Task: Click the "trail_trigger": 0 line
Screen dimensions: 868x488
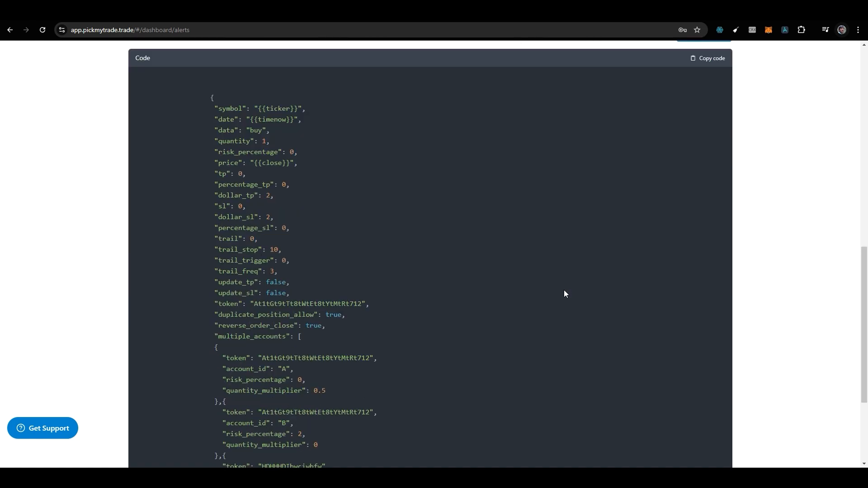Action: (252, 261)
